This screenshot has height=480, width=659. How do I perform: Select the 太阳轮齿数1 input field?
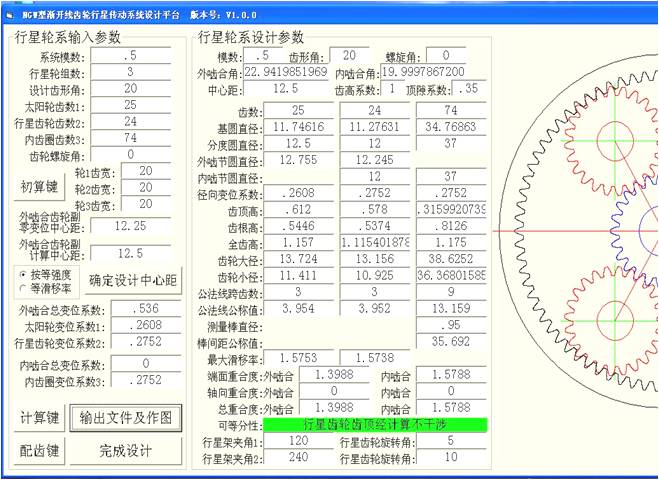[129, 105]
